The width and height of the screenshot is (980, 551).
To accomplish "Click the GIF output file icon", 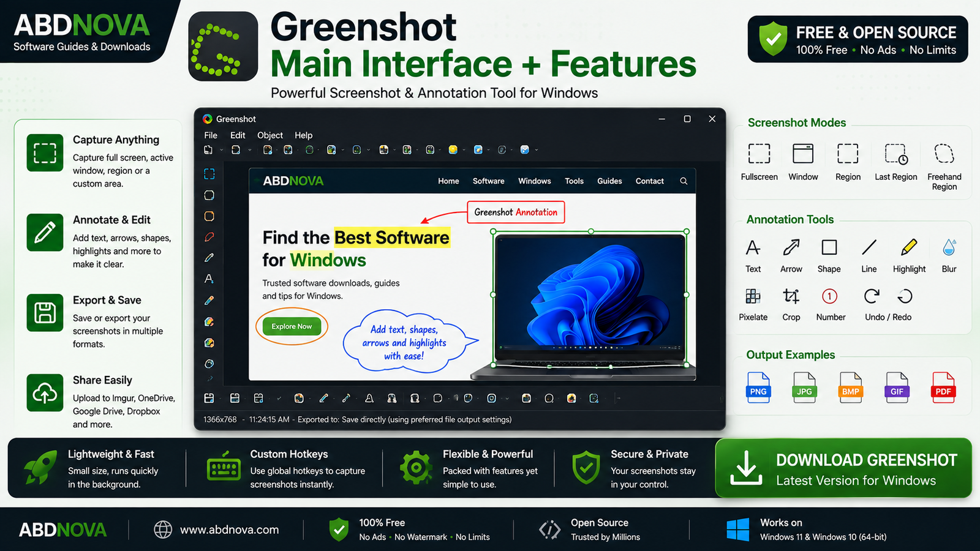I will 897,387.
